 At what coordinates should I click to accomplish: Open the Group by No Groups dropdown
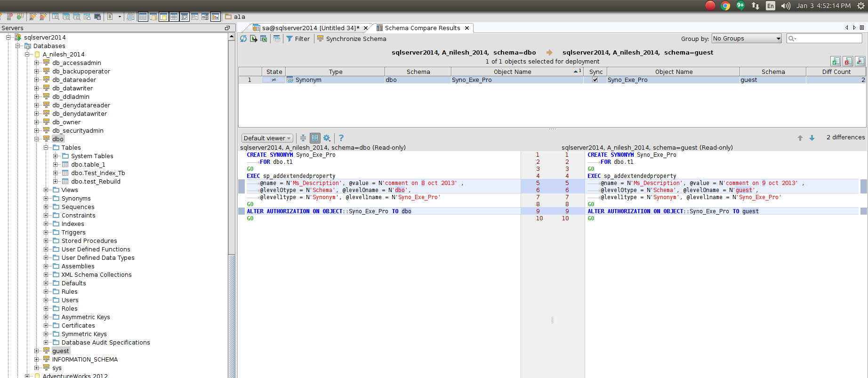pyautogui.click(x=746, y=39)
